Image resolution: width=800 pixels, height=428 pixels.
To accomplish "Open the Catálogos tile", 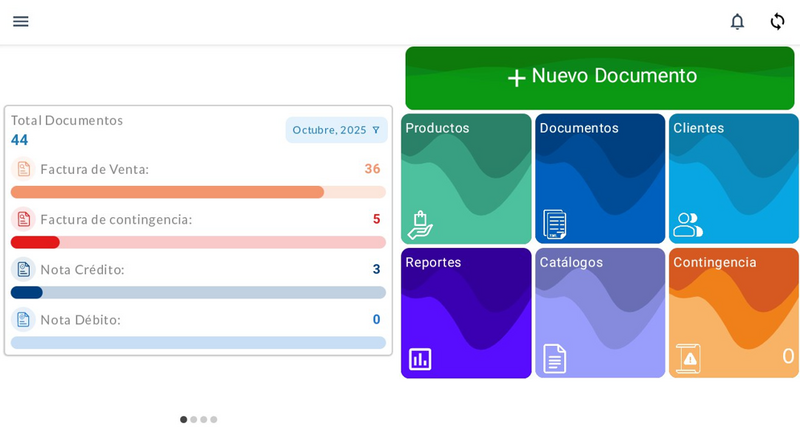I will coord(600,313).
